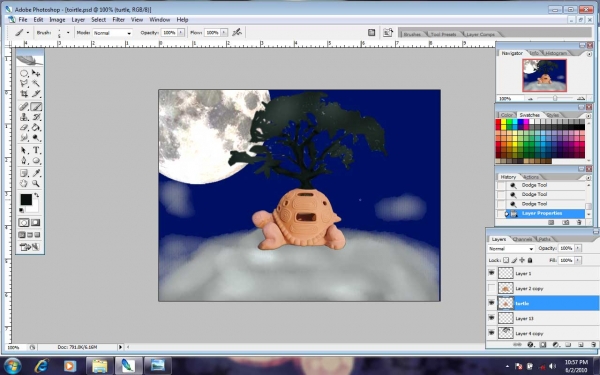Select the Eraser tool
Viewport: 600px width, 375px height.
(x=24, y=127)
